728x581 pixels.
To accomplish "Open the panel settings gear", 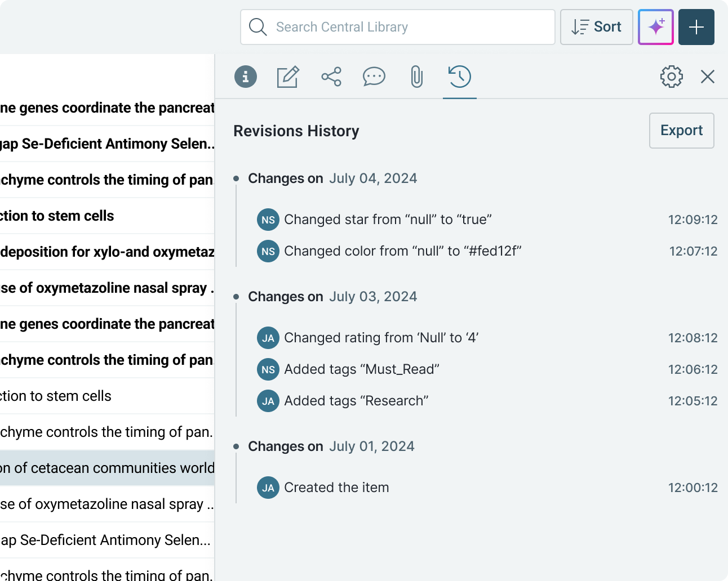I will (671, 77).
